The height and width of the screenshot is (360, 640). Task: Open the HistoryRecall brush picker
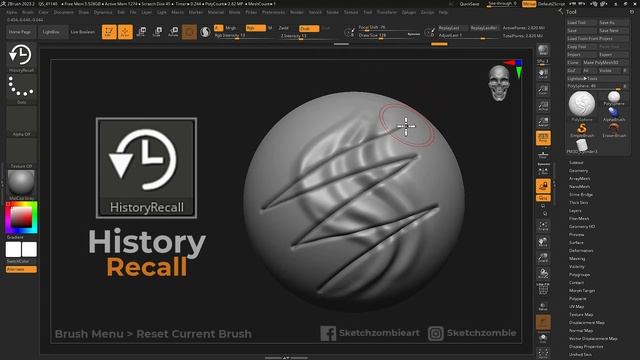coord(21,58)
